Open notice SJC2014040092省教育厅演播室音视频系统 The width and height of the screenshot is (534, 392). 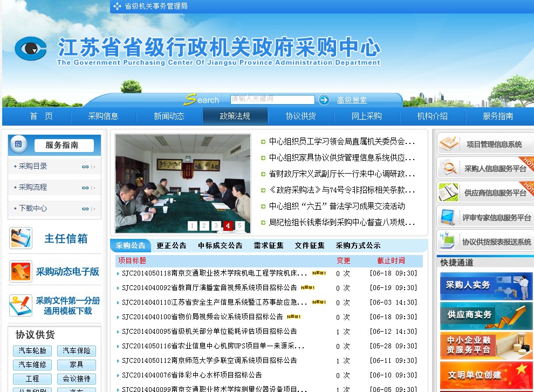[x=209, y=288]
